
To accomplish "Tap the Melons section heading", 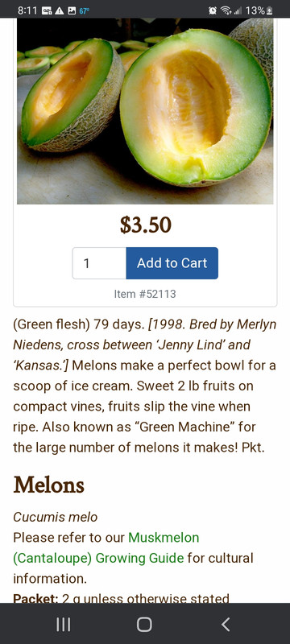I will point(48,485).
